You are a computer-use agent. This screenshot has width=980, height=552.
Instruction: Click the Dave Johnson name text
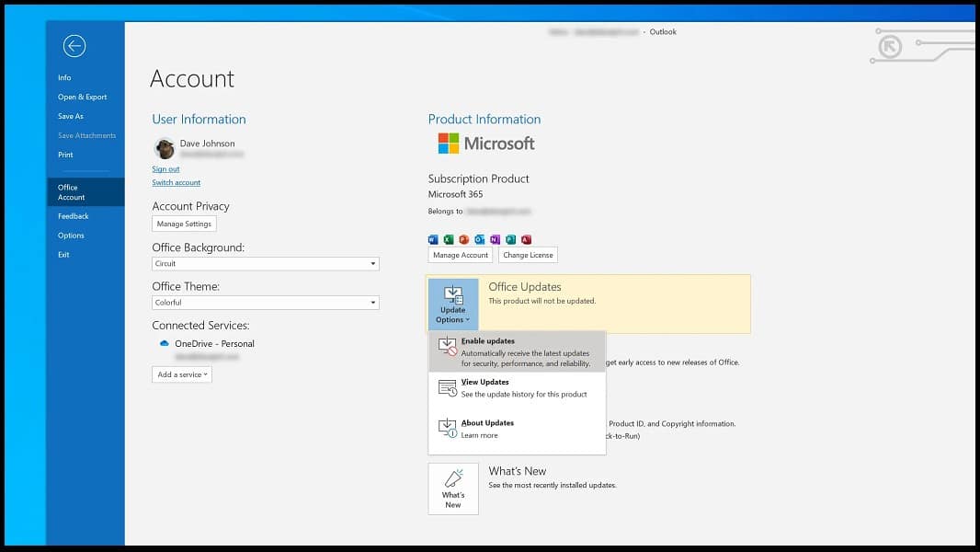click(208, 144)
